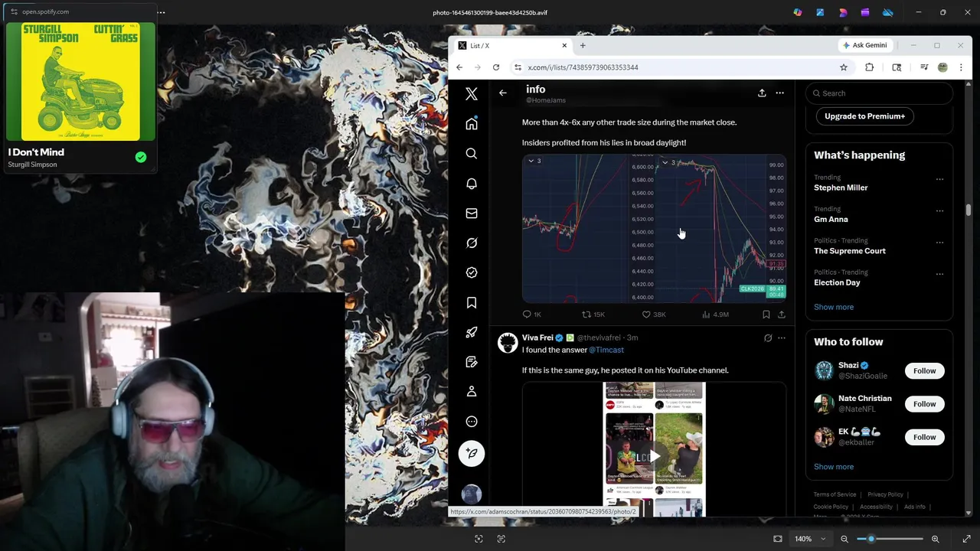Open more options for The Supreme Court trend
Screen dimensions: 980x551
(x=939, y=243)
